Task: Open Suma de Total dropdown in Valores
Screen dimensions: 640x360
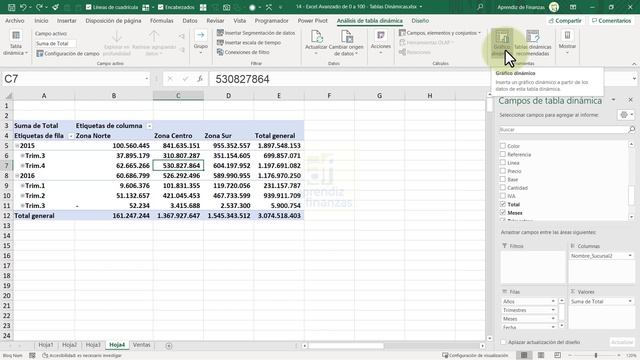Action: click(630, 301)
